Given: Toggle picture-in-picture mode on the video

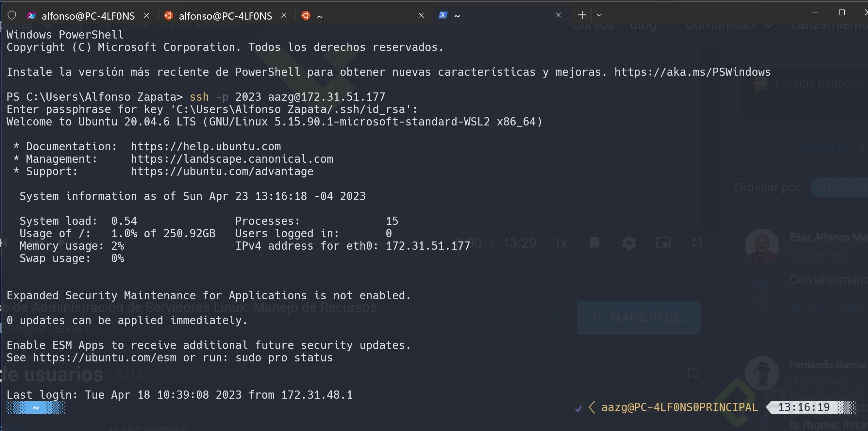Looking at the screenshot, I should click(x=663, y=243).
